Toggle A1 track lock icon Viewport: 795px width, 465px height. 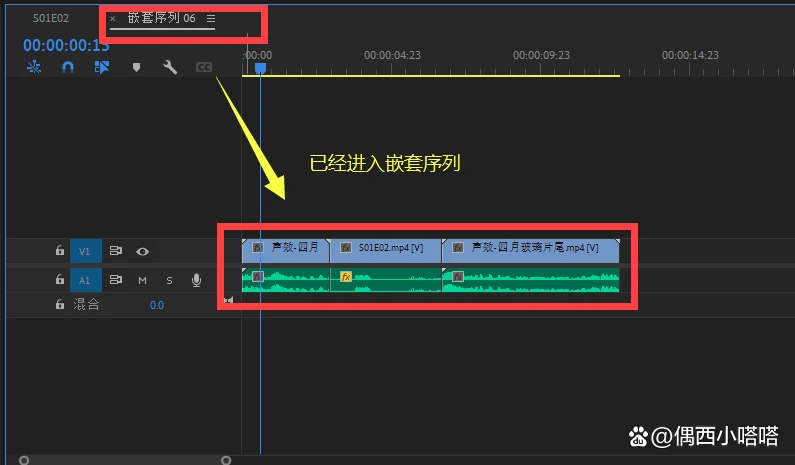coord(60,279)
